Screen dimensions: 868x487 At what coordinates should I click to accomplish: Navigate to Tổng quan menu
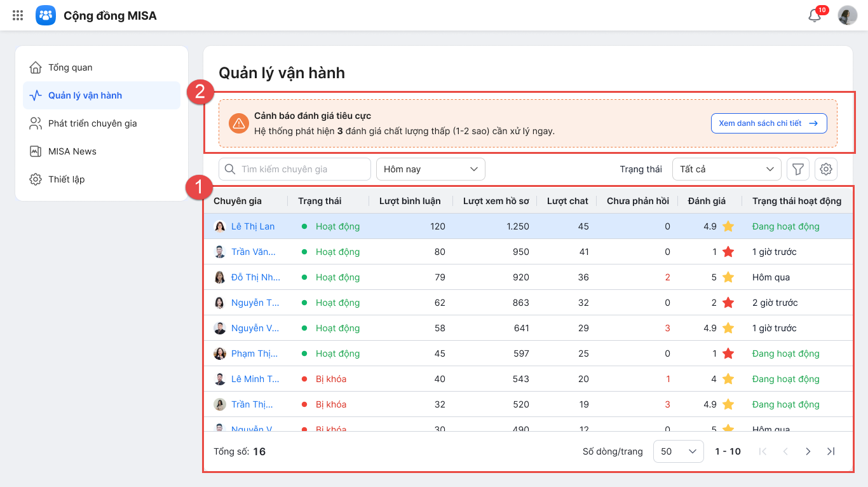pyautogui.click(x=70, y=67)
